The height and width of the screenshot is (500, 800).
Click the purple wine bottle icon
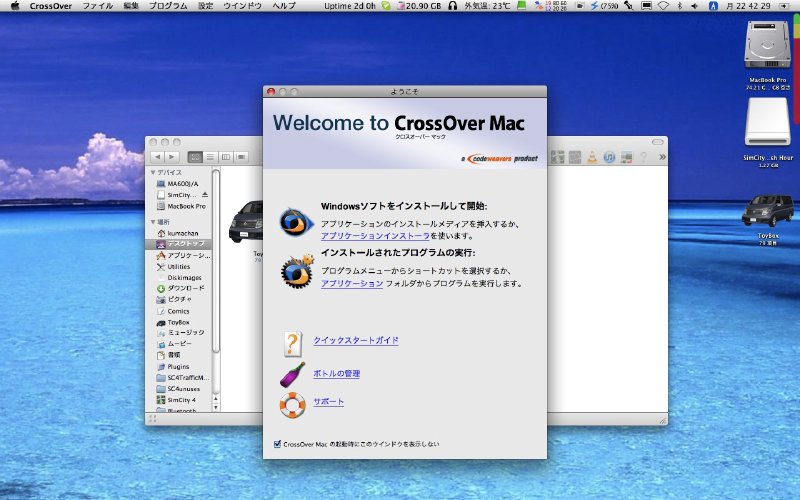coord(292,374)
